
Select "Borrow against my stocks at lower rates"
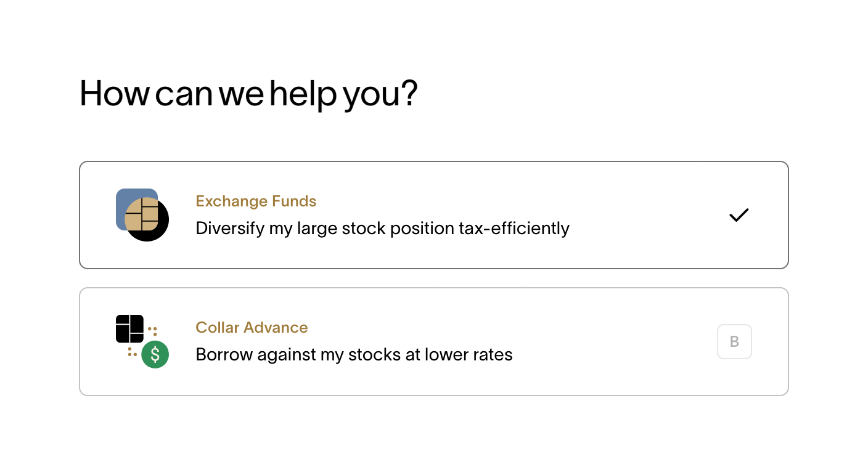[x=354, y=355]
